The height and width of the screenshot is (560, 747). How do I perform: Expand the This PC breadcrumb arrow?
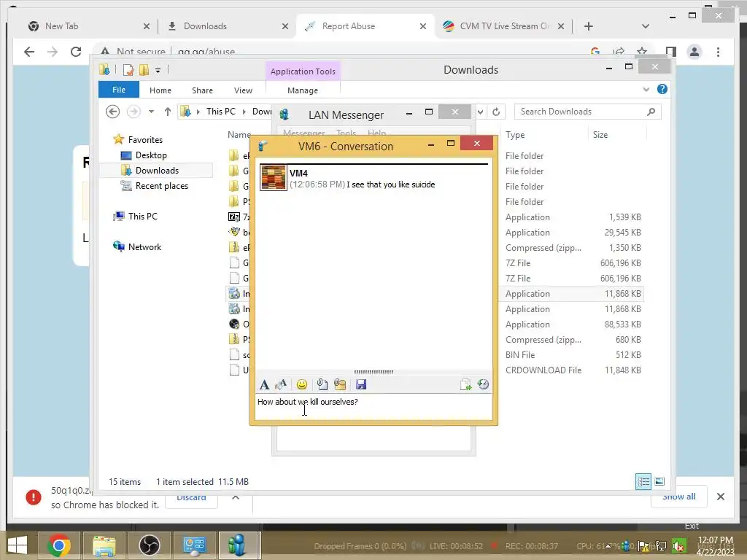pos(244,112)
